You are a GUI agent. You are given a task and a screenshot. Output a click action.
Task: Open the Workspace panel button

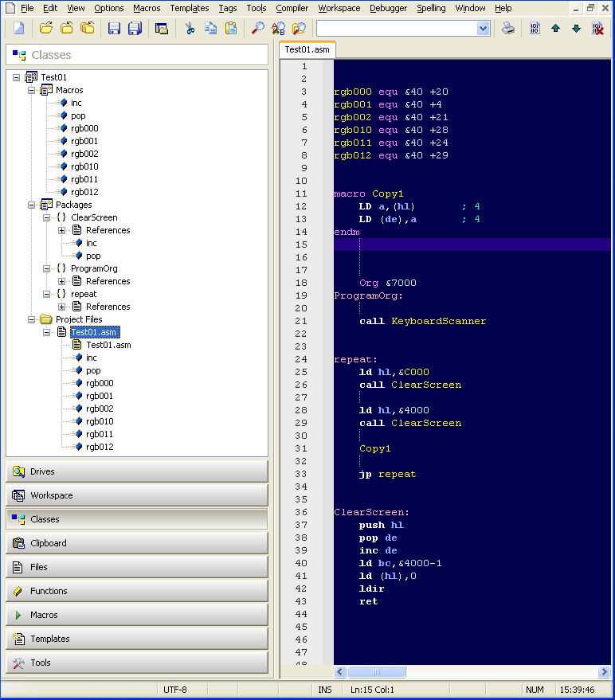137,495
